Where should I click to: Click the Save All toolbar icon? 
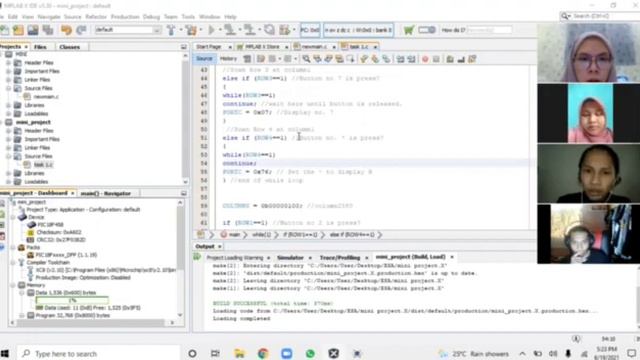(x=48, y=30)
